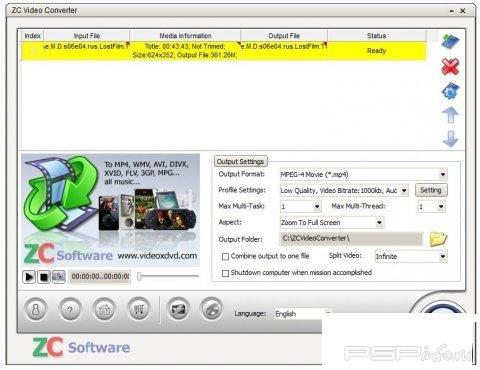Toggle Shutdown computer when mission accomplished

[x=225, y=273]
